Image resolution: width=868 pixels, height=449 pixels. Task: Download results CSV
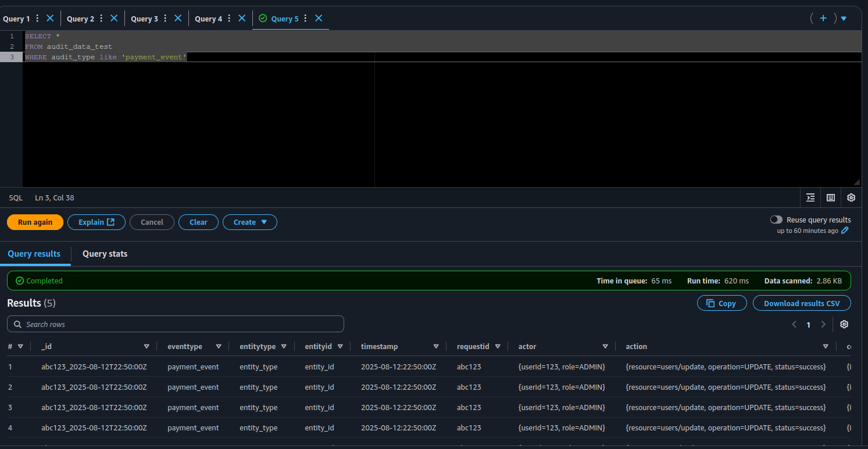801,303
